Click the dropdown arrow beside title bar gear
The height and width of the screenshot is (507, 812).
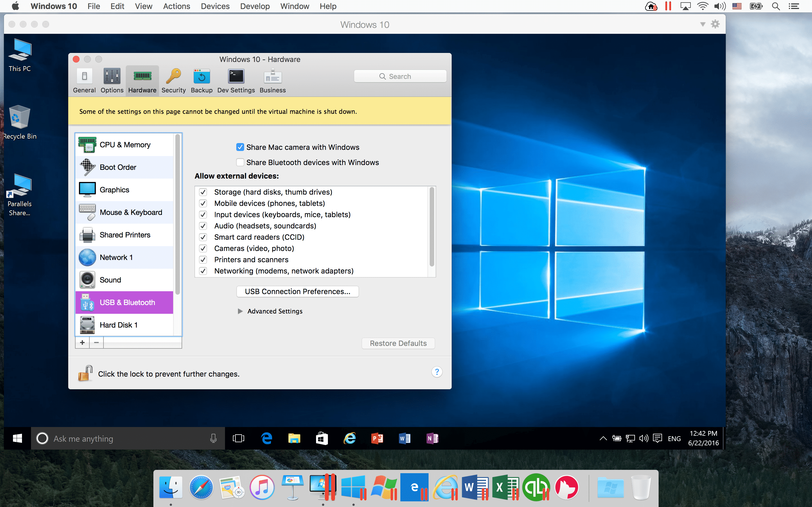(703, 24)
